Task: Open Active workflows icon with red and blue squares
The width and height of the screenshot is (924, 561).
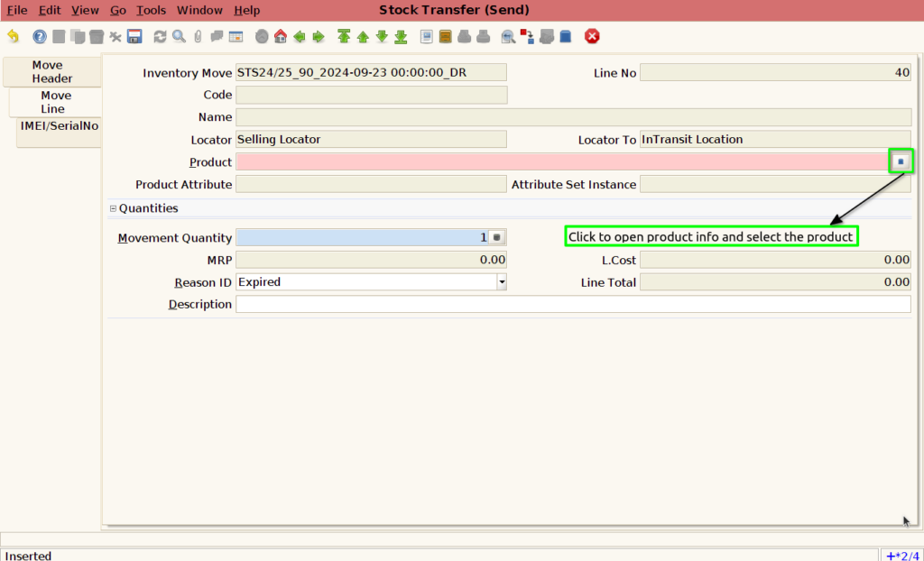Action: click(527, 37)
